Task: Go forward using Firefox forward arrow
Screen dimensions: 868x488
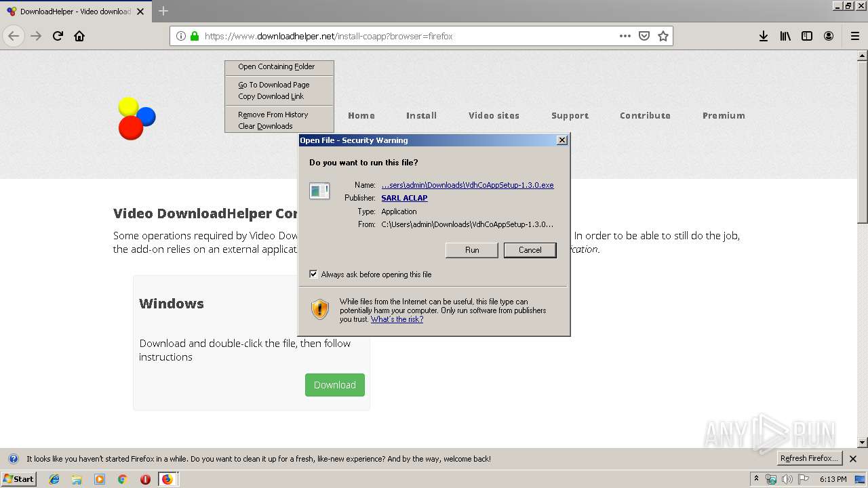Action: (36, 36)
